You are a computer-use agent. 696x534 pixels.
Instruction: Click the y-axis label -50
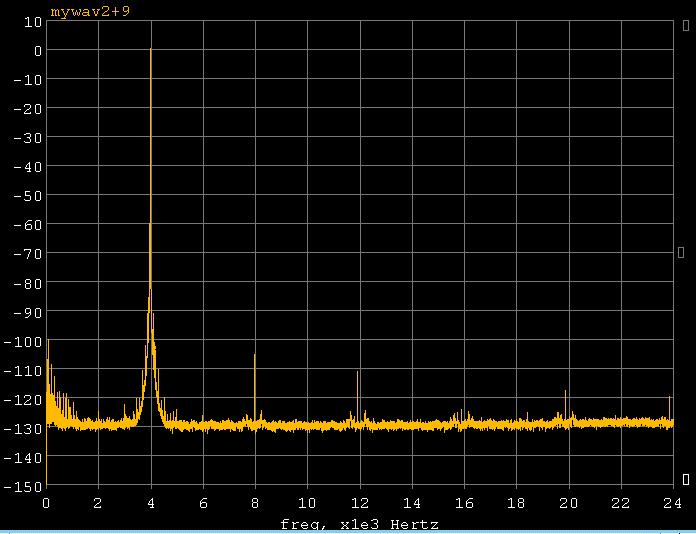28,196
